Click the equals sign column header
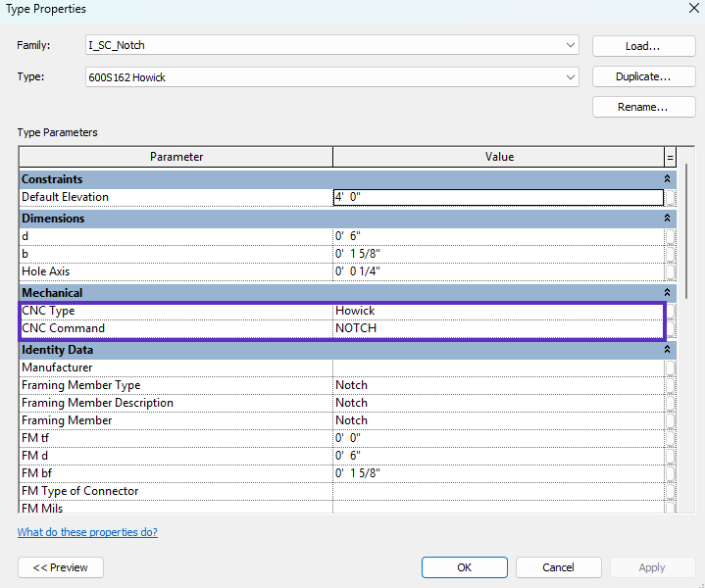The image size is (705, 588). [670, 157]
